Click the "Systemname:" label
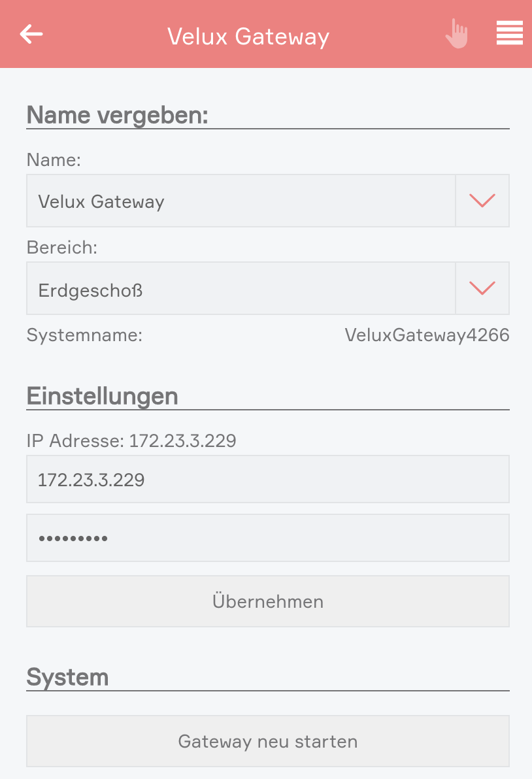This screenshot has height=779, width=532. (84, 335)
